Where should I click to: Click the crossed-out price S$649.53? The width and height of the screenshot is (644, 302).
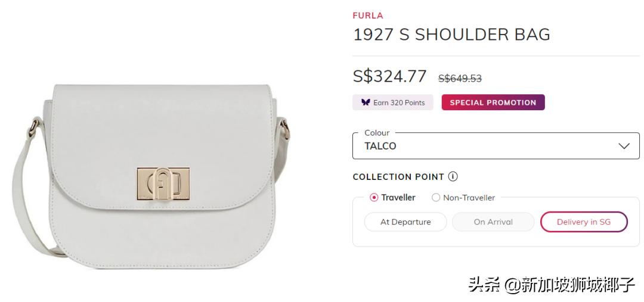coord(460,78)
